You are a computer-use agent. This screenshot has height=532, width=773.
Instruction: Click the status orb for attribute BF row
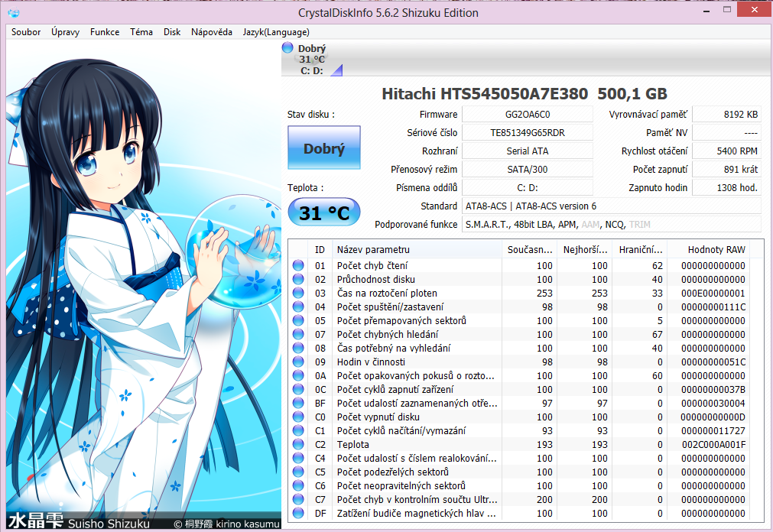298,404
